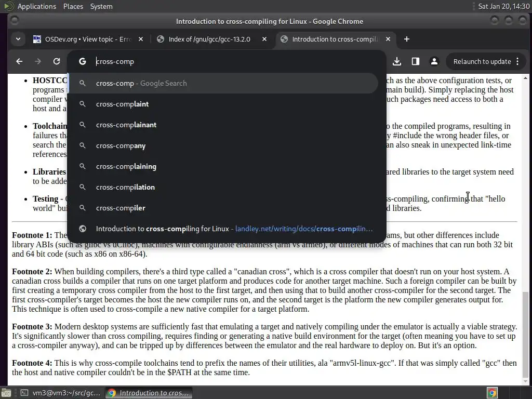Viewport: 532px width, 399px height.
Task: Click scrollbar down arrow
Action: tap(525, 381)
